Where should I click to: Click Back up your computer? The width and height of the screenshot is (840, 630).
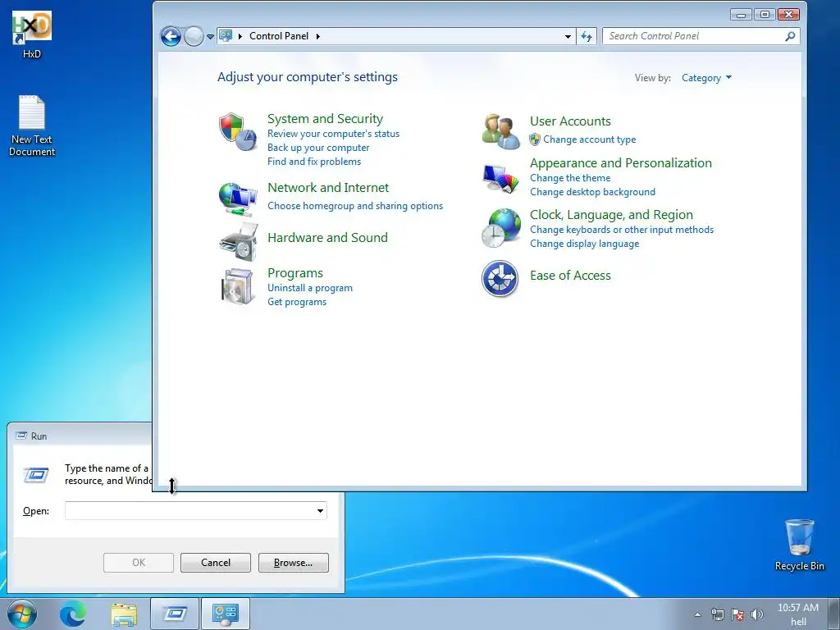(x=318, y=148)
